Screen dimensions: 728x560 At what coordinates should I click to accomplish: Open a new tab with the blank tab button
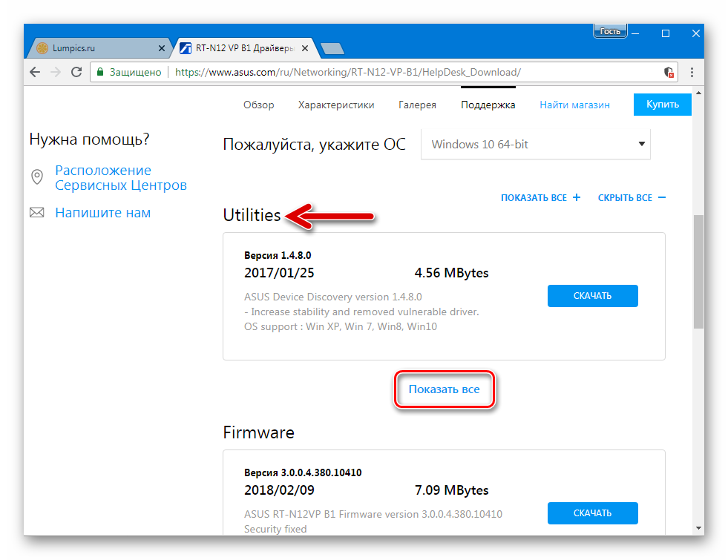coord(332,49)
